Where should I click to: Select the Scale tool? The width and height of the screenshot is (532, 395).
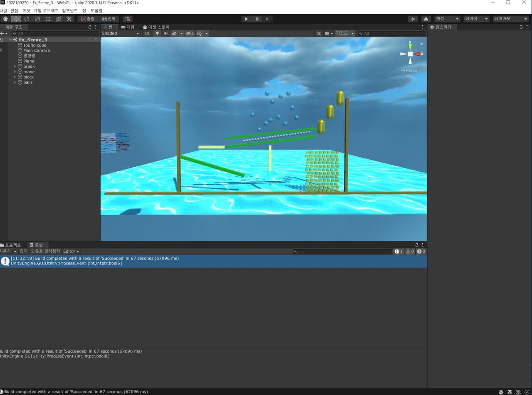[x=37, y=19]
